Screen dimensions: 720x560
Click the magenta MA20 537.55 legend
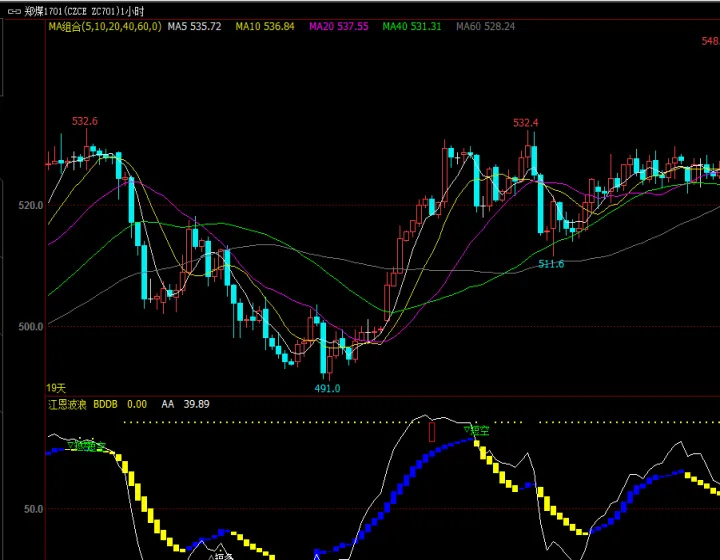tap(338, 26)
